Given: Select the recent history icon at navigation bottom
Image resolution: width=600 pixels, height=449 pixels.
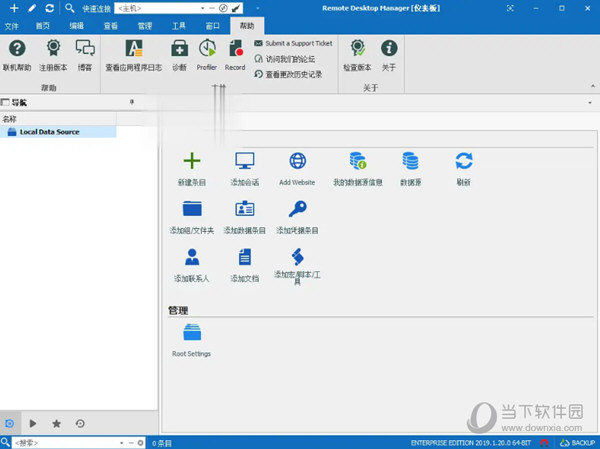Looking at the screenshot, I should (x=80, y=423).
